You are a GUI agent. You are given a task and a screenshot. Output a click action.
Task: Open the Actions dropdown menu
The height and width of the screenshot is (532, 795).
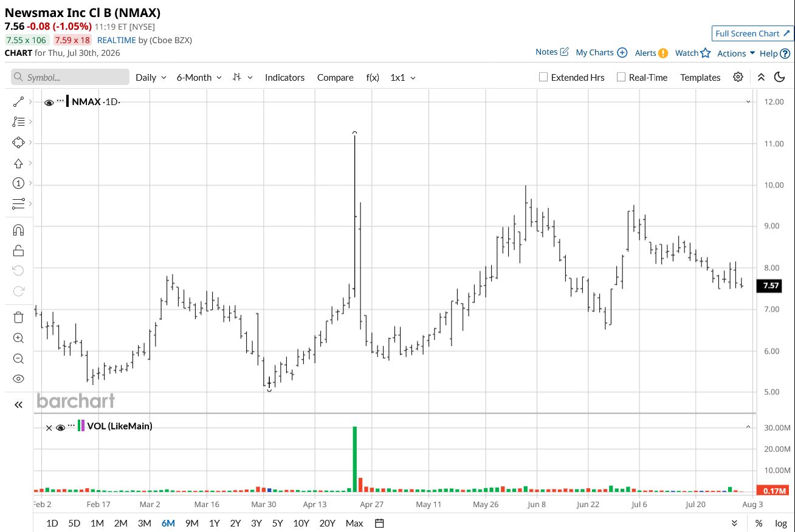tap(736, 53)
